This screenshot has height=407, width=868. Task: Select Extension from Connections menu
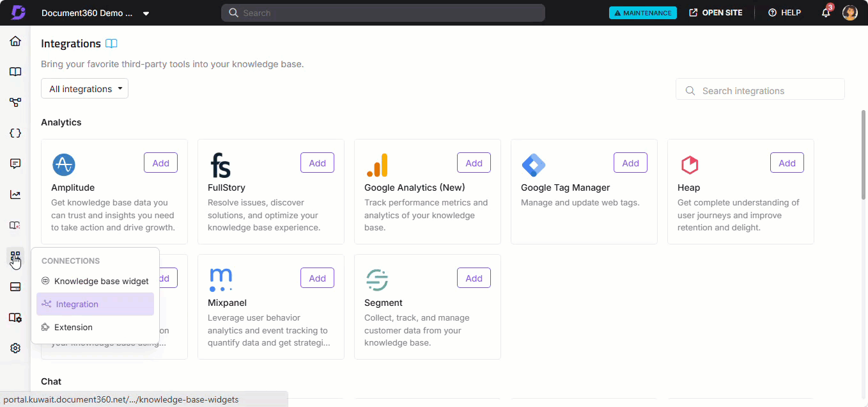click(x=73, y=327)
